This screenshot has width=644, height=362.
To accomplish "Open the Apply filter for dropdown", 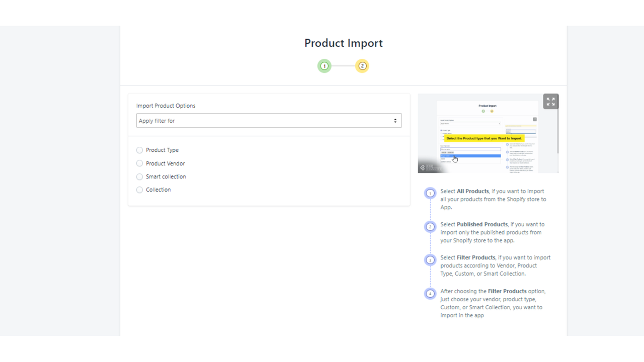I will tap(269, 121).
